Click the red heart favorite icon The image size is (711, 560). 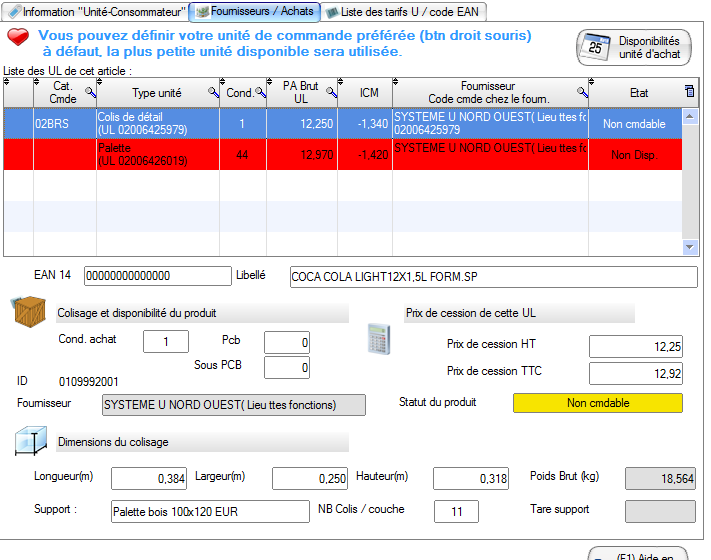pyautogui.click(x=19, y=37)
